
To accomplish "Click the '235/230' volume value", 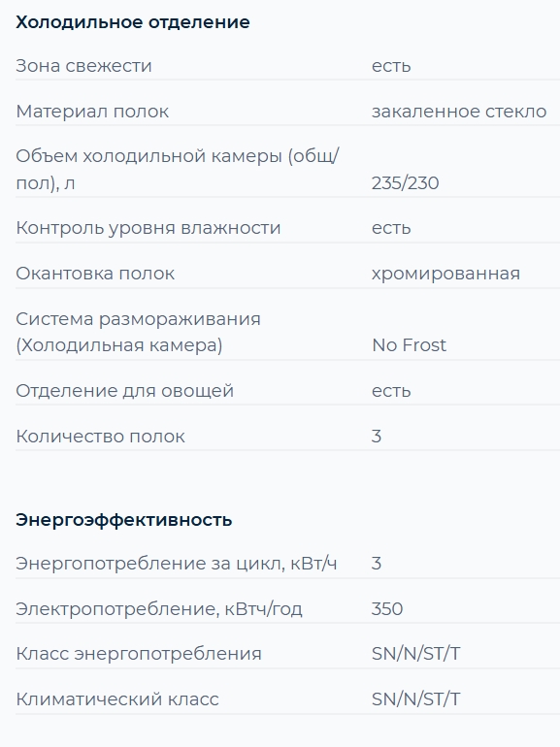I will point(405,183).
